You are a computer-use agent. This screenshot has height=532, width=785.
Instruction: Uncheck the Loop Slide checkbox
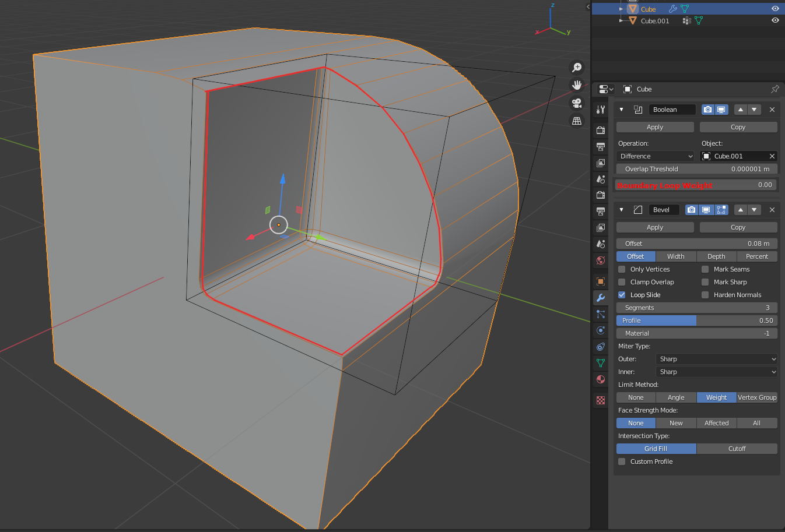pyautogui.click(x=622, y=295)
